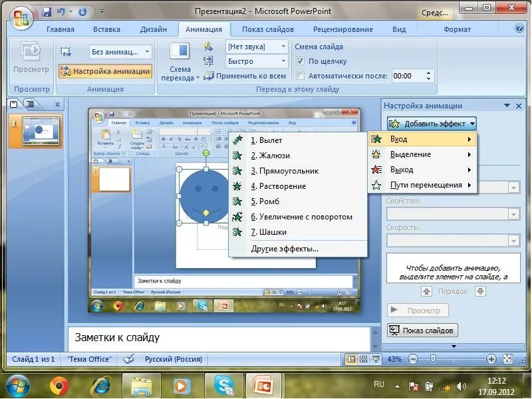
Task: Click the animate icon beside Без анимации
Action: pyautogui.click(x=65, y=52)
